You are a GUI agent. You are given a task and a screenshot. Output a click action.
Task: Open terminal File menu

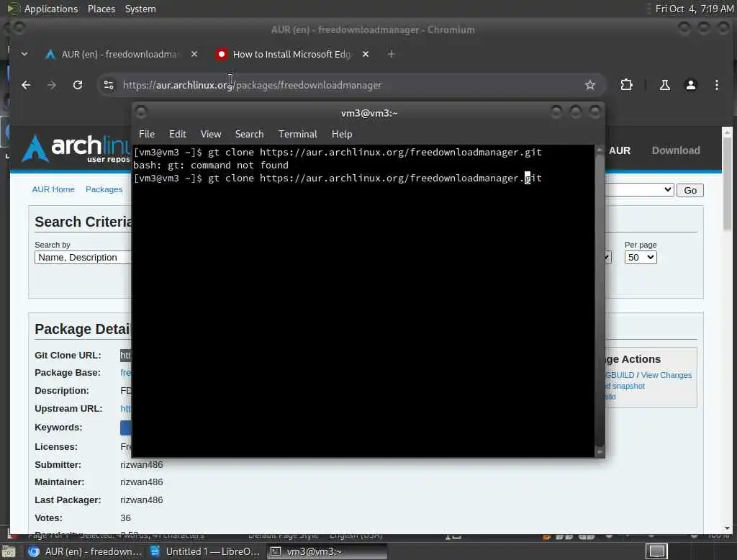[x=147, y=134]
